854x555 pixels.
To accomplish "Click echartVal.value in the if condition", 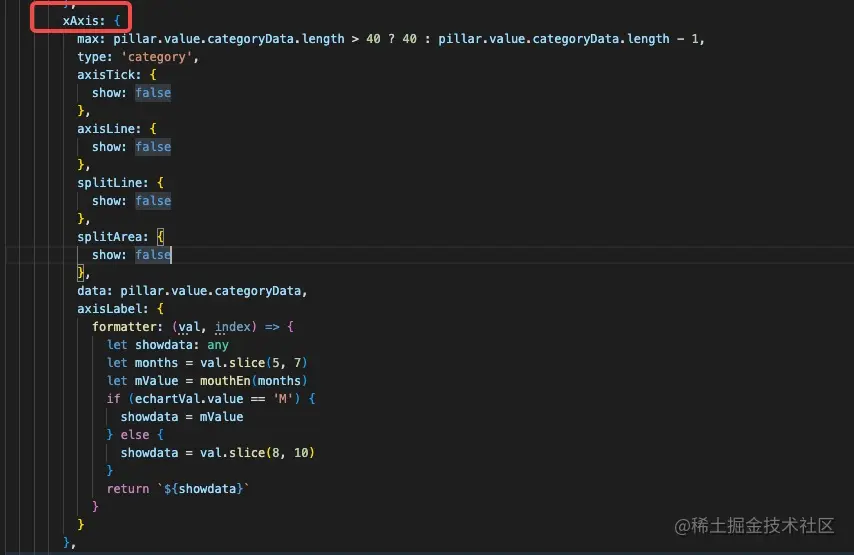I will pyautogui.click(x=189, y=399).
